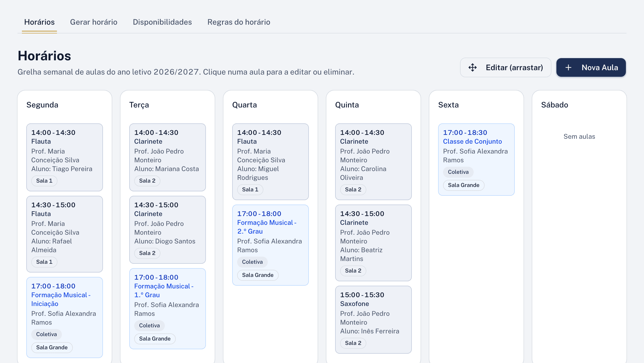Click the Nova Aula button
Viewport: 644px width, 363px height.
[x=591, y=67]
